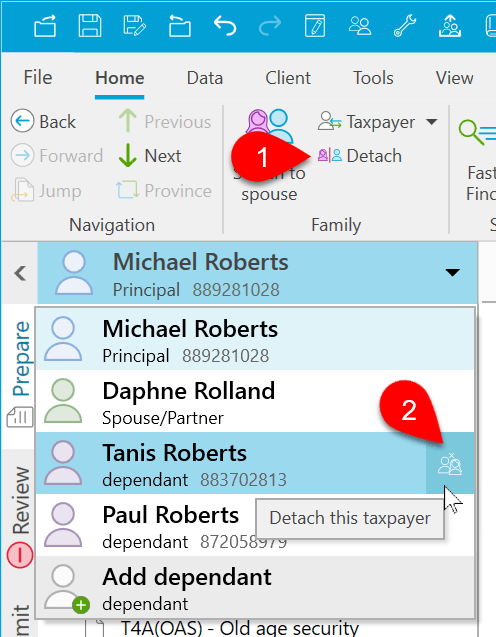Viewport: 496px width, 637px height.
Task: Click the Open file folder icon
Action: (45, 26)
